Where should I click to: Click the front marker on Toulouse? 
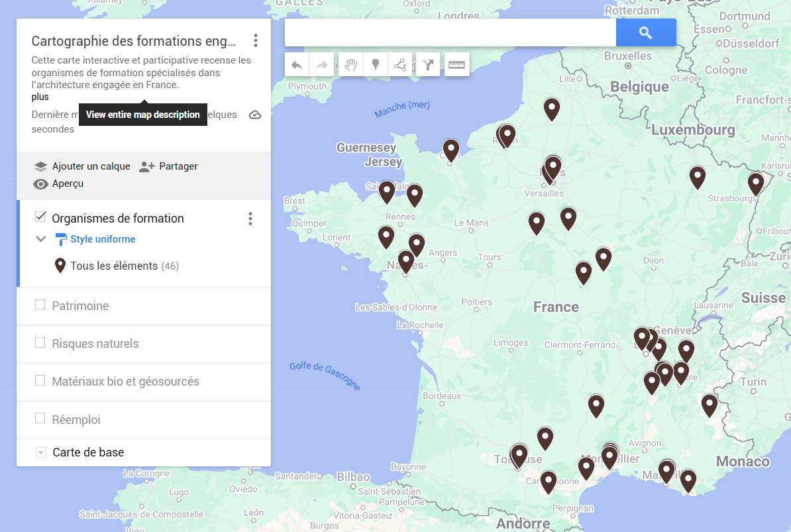pos(519,456)
